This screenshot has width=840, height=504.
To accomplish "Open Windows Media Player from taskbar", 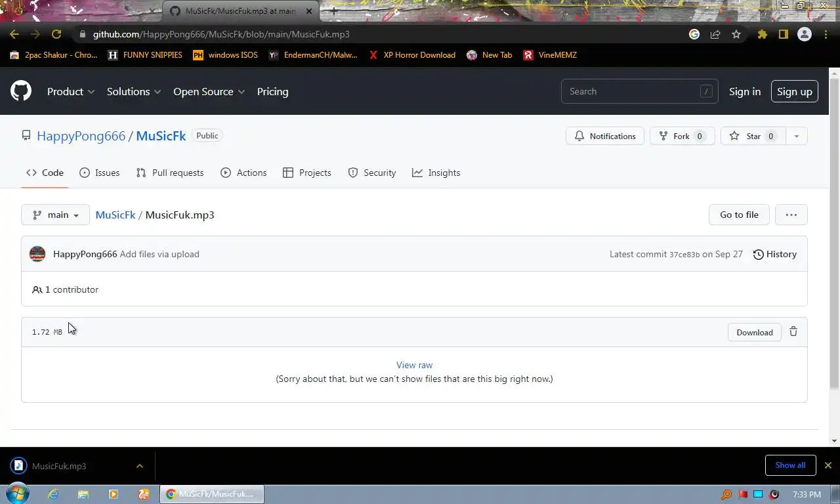I will click(114, 494).
